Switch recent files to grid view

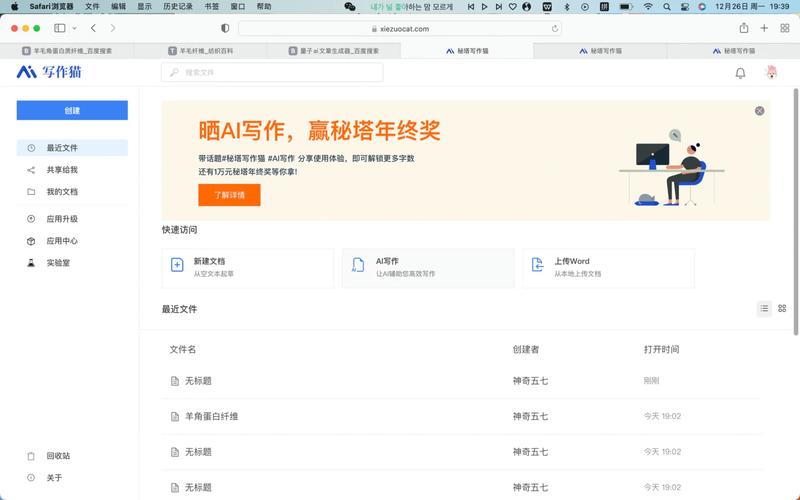coord(782,308)
